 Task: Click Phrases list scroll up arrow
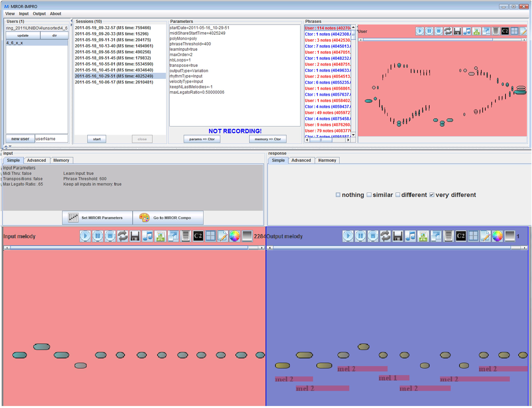354,27
